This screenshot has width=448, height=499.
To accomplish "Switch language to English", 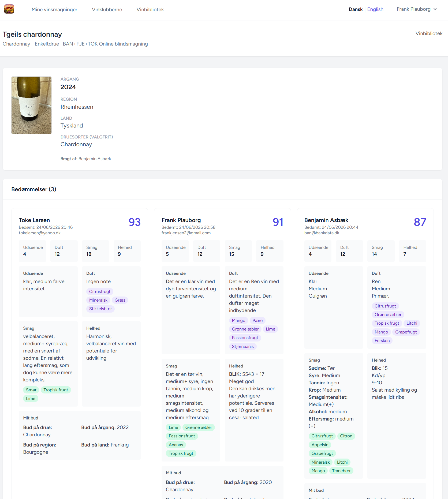I will point(375,9).
